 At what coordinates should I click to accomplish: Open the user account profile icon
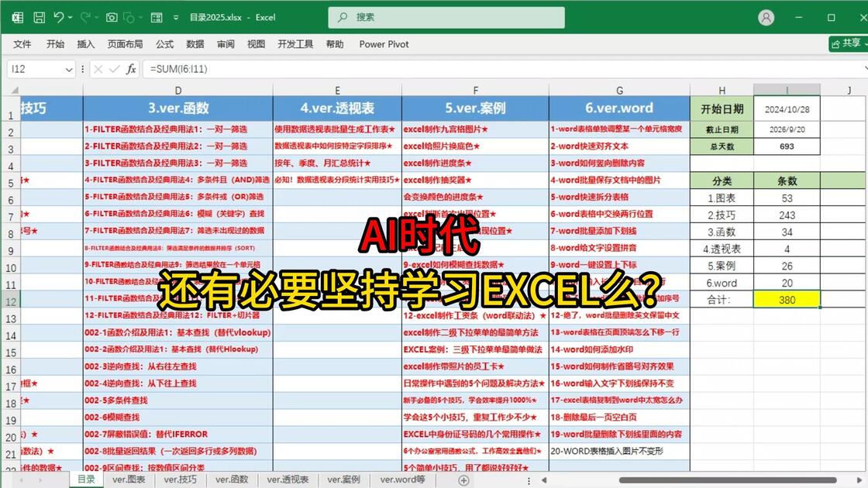766,18
